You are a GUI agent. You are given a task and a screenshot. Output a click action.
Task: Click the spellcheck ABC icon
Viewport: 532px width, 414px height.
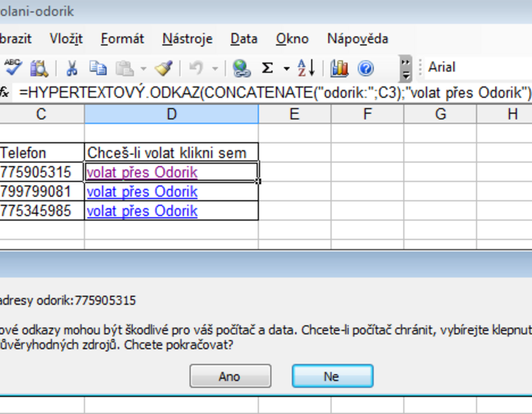click(x=13, y=67)
